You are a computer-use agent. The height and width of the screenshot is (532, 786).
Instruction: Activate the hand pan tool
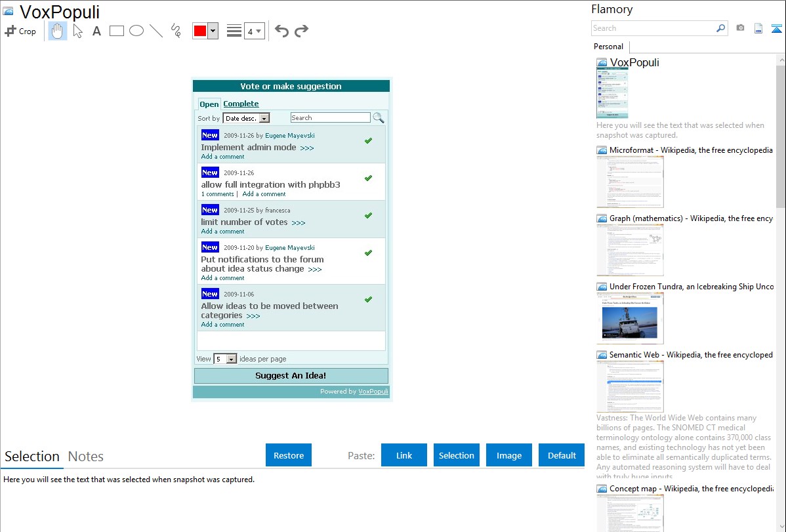57,31
